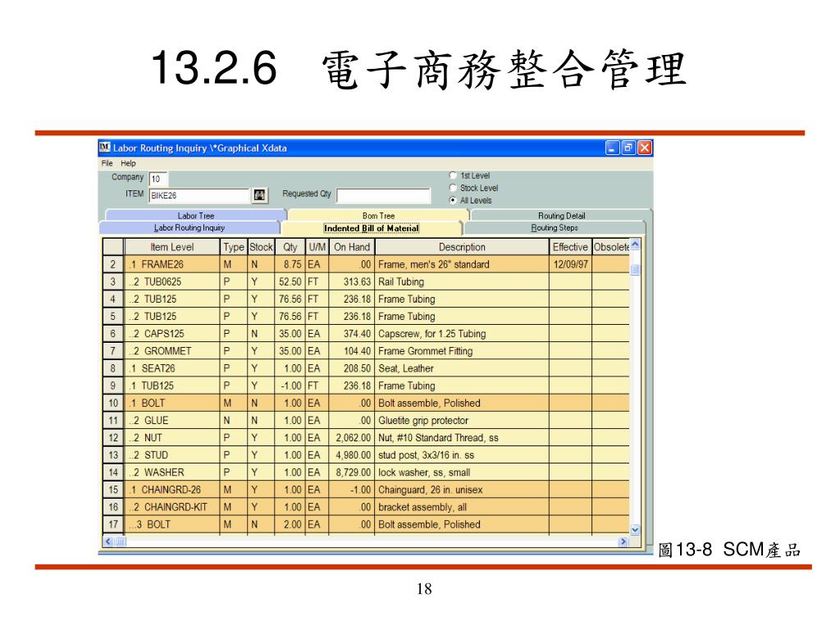The width and height of the screenshot is (840, 630).
Task: Click the CHAINGRD-KIT item cell
Action: (x=172, y=507)
